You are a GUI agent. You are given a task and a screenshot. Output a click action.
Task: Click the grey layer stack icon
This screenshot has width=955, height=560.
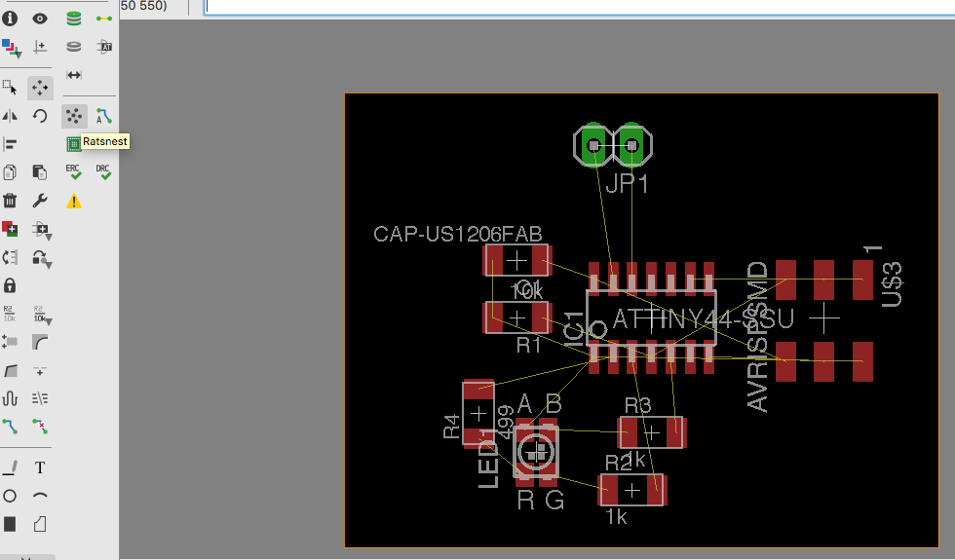[74, 47]
